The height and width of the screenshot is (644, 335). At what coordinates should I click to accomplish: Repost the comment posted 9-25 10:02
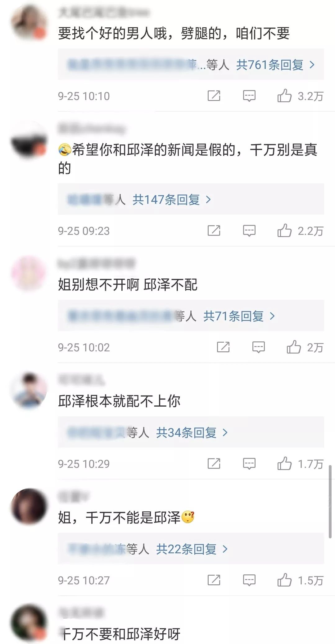223,347
